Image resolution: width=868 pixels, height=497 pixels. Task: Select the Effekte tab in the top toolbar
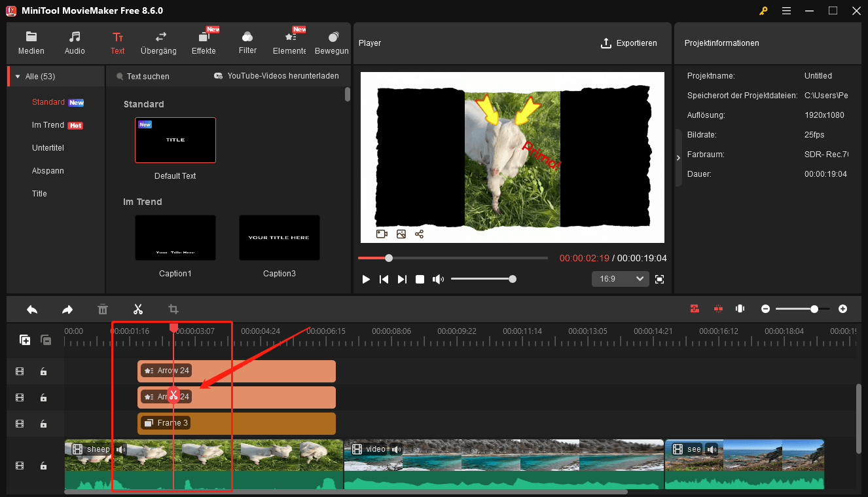(x=204, y=43)
